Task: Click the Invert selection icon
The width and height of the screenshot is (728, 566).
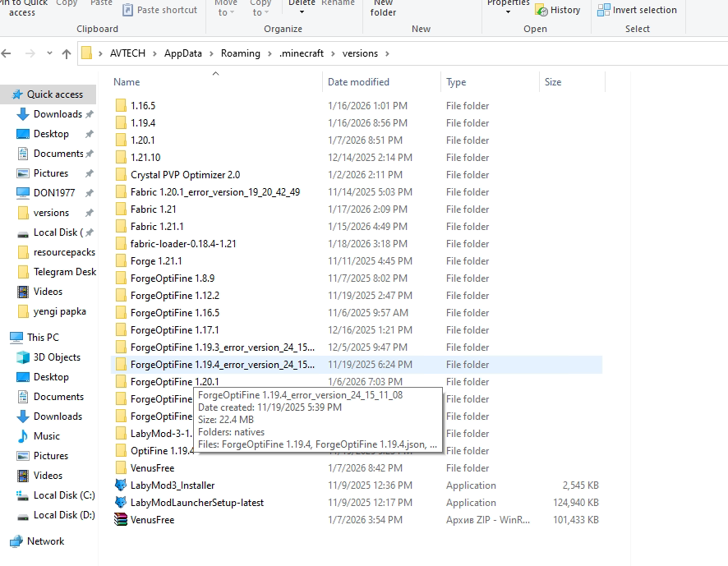Action: [604, 10]
